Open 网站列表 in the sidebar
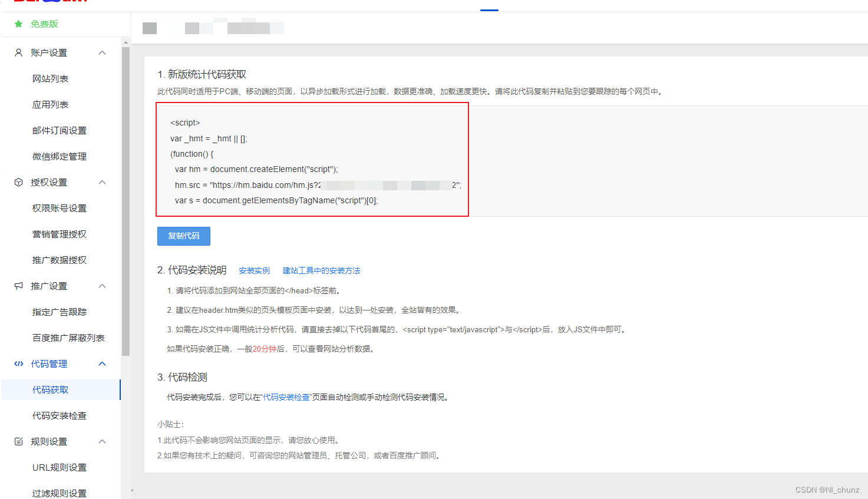The image size is (868, 499). point(50,78)
